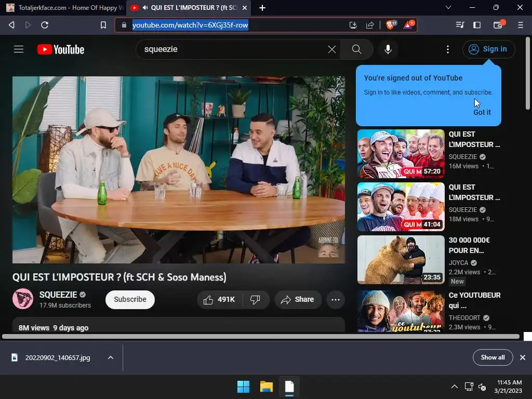Screen dimensions: 532x399
Task: Open the SQUEEZIE channel avatar
Action: [23, 299]
